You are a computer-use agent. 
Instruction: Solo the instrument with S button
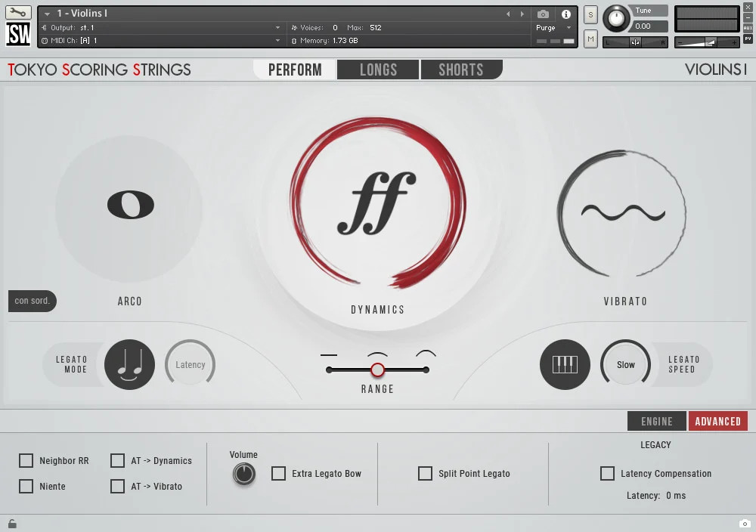[590, 14]
